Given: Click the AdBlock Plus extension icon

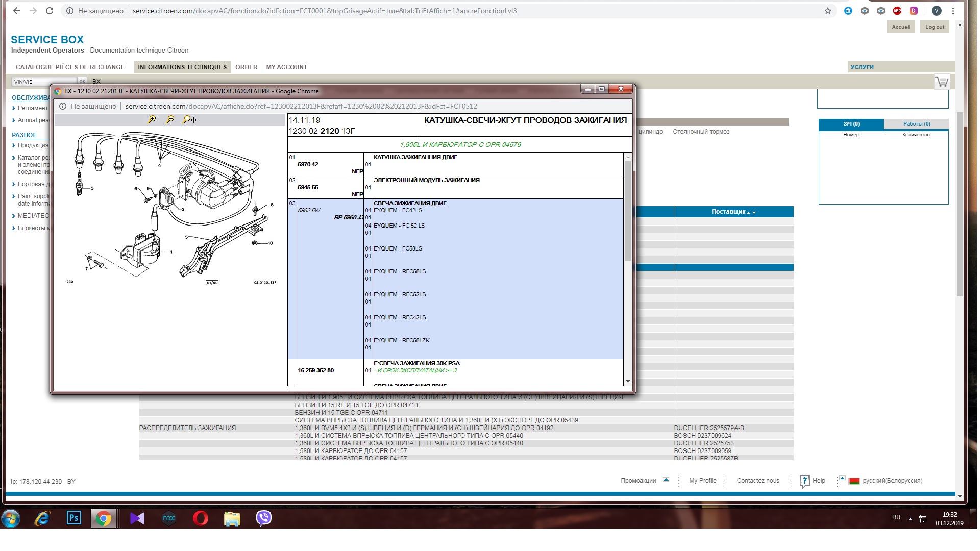Looking at the screenshot, I should tap(897, 11).
